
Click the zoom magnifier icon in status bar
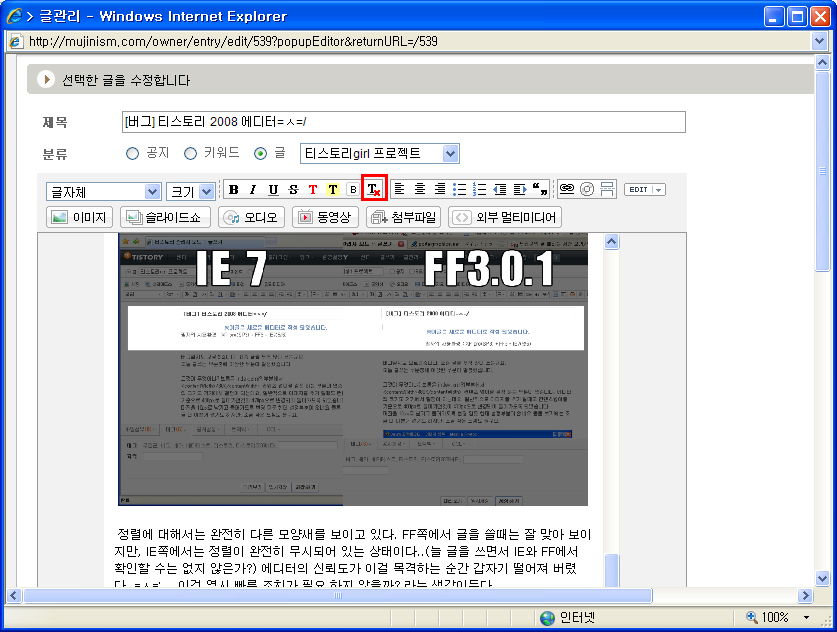[752, 617]
